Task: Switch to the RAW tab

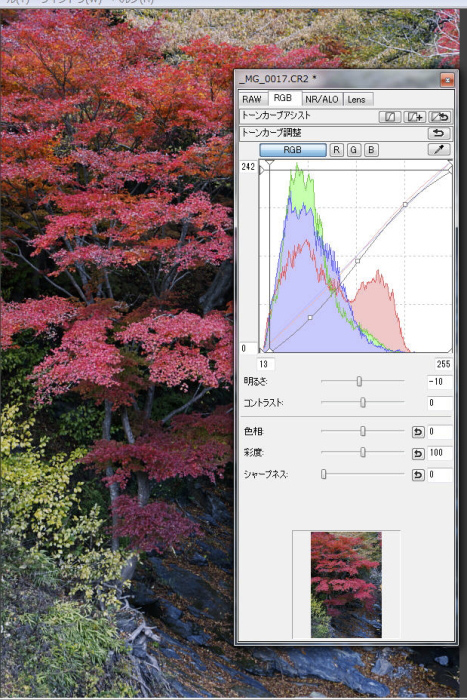Action: (252, 99)
